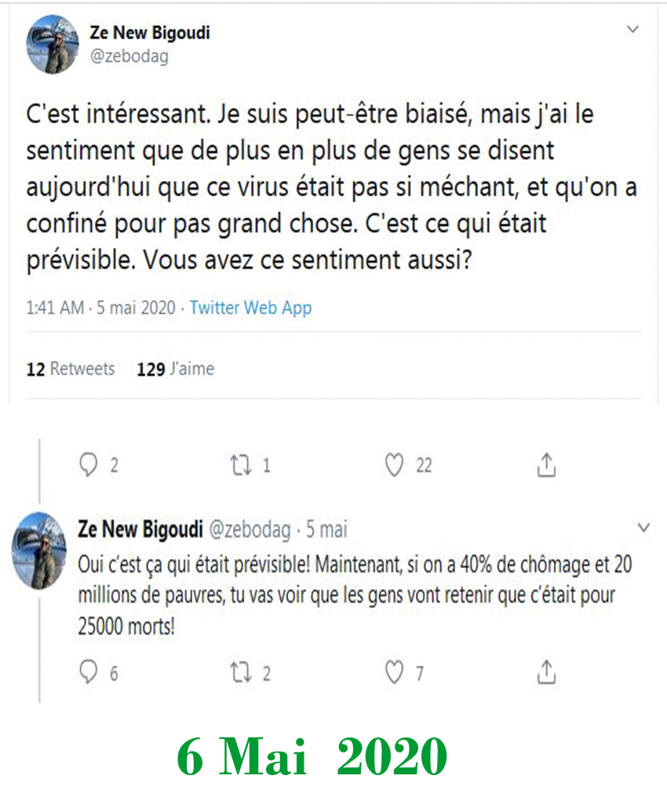Open the @zebodag handle under the main tweet name

click(129, 56)
